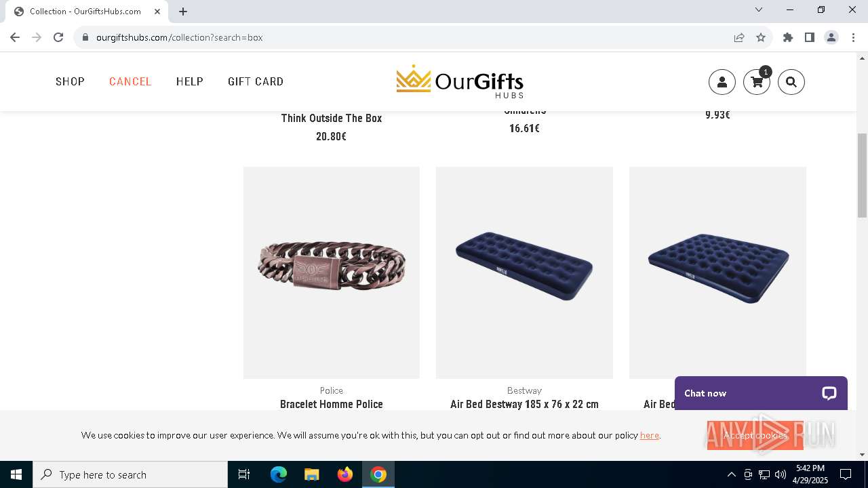Click the Accept cookies button
Image resolution: width=868 pixels, height=488 pixels.
coord(755,435)
